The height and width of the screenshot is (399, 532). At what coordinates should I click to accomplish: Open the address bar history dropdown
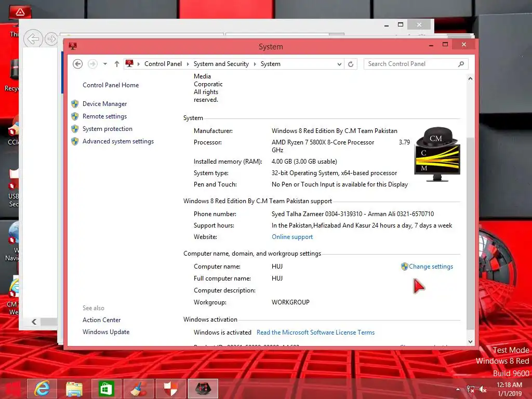point(339,64)
